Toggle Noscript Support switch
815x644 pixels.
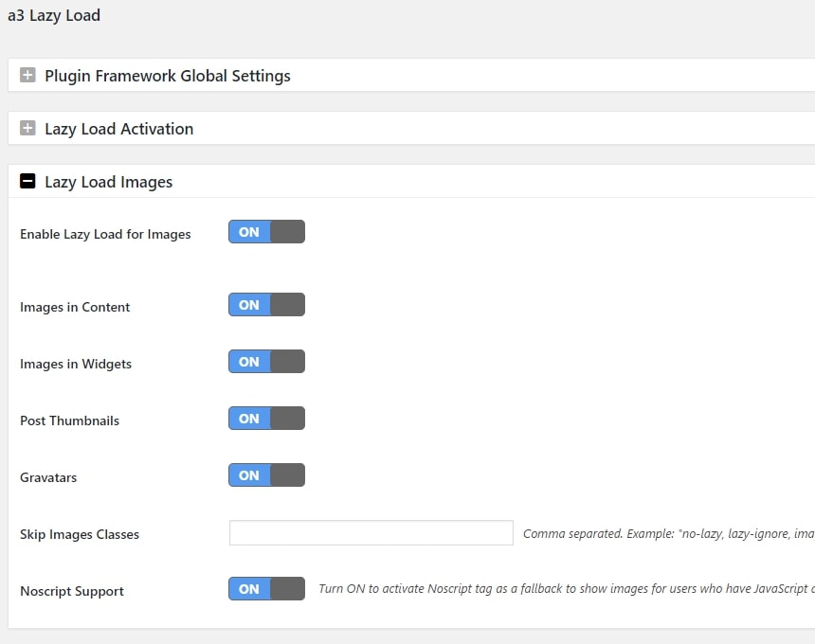[x=266, y=589]
